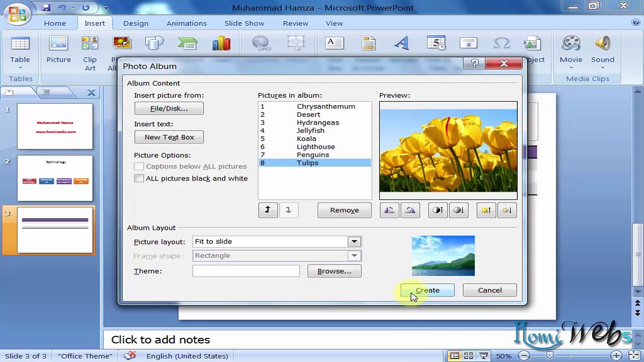Open the Design ribbon tab
Image resolution: width=644 pixels, height=362 pixels.
pos(136,23)
